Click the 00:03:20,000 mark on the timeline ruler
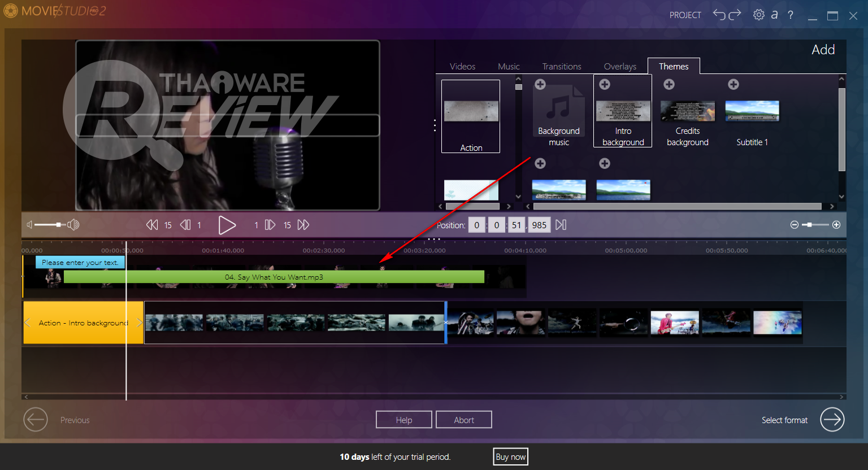 [x=424, y=250]
